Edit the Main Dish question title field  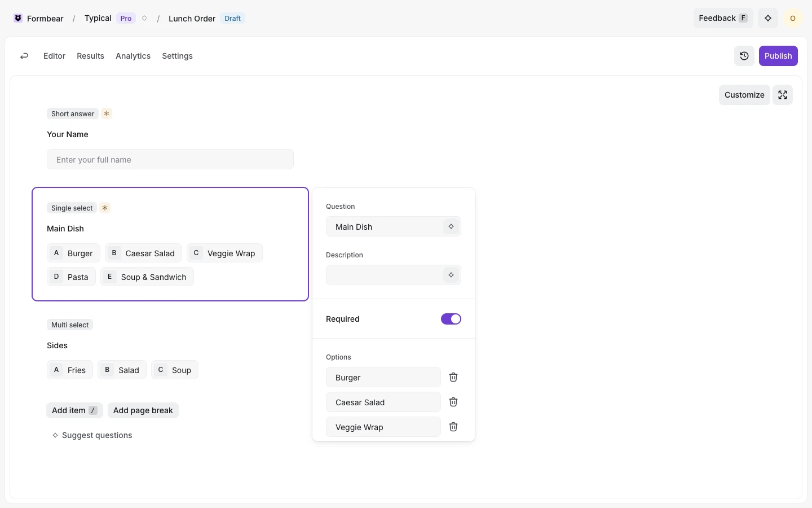click(x=394, y=226)
